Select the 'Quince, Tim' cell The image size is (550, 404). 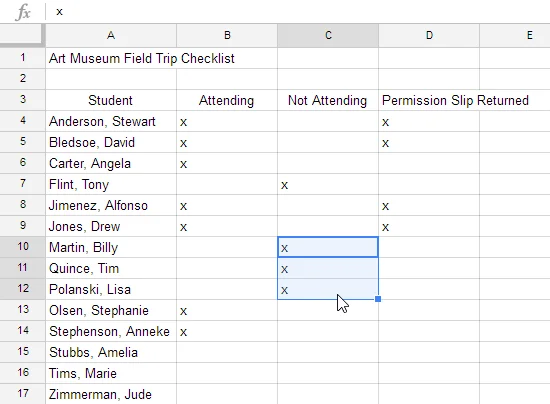point(111,269)
